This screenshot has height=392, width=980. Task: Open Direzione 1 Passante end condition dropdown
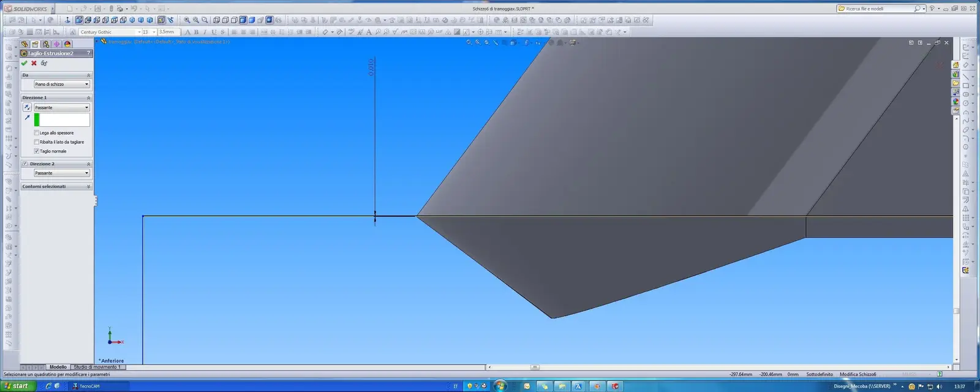[61, 107]
